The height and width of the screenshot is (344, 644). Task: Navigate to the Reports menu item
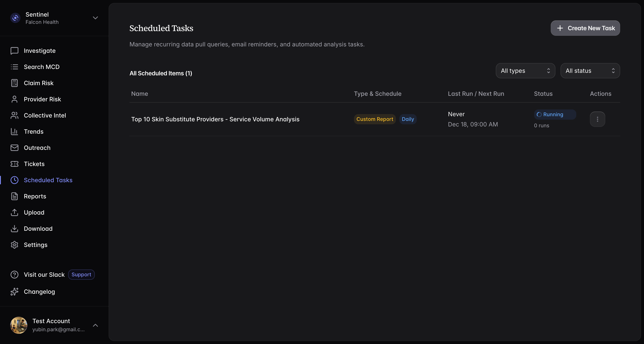point(35,196)
